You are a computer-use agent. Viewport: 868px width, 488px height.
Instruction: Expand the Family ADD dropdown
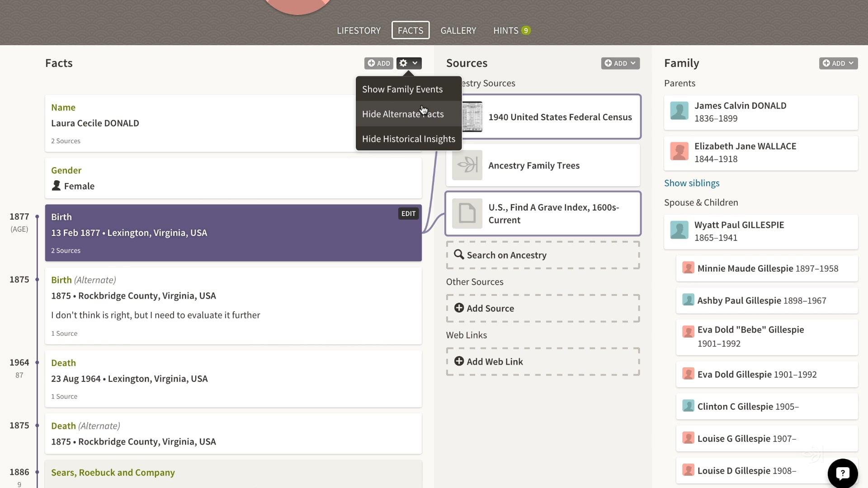(838, 63)
